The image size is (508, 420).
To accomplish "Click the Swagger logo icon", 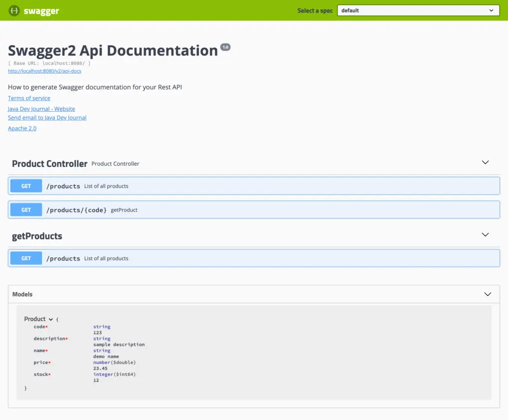I will pos(14,11).
